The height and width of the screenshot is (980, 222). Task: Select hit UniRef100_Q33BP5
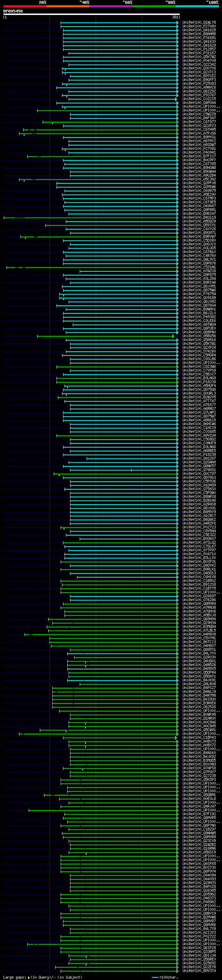click(x=199, y=952)
